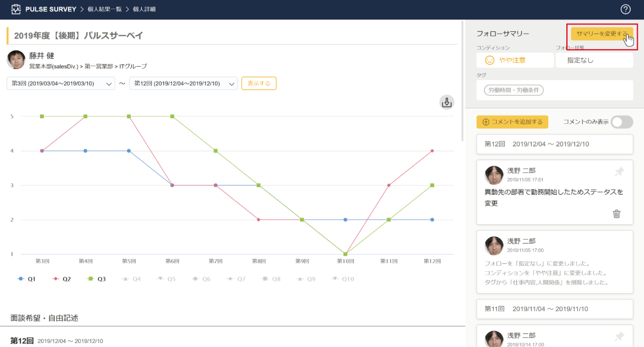This screenshot has width=644, height=347.
Task: Click 藤井 健 profile photo
Action: (x=16, y=60)
